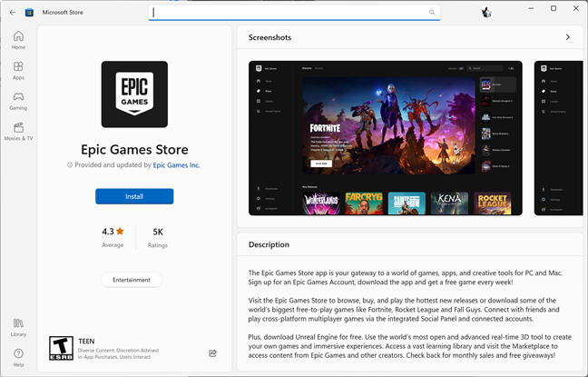This screenshot has height=377, width=588.
Task: Click the Screenshots section heading
Action: [x=269, y=37]
